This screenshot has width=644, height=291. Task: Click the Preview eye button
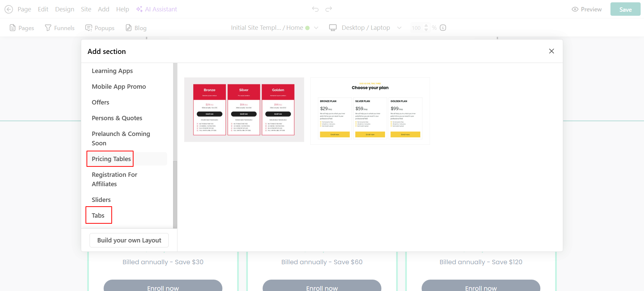coord(587,9)
